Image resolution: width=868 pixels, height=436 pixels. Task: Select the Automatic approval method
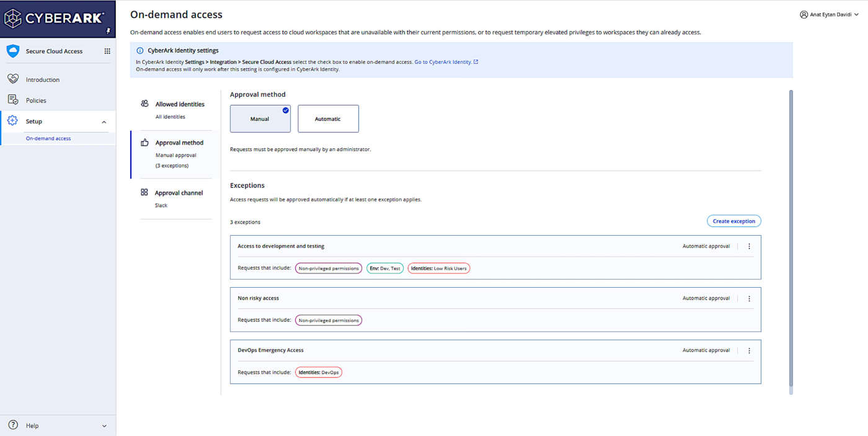(x=328, y=118)
